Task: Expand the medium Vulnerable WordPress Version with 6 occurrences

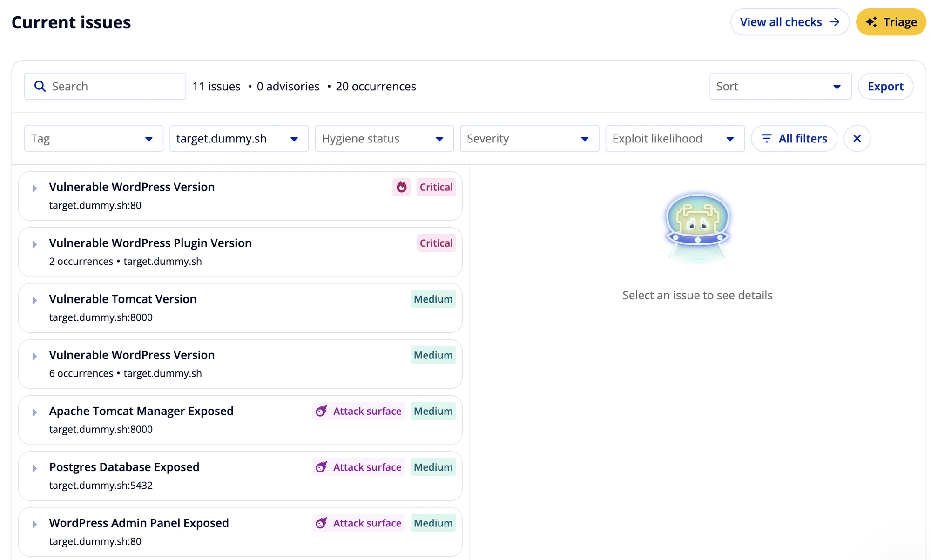Action: pyautogui.click(x=34, y=356)
